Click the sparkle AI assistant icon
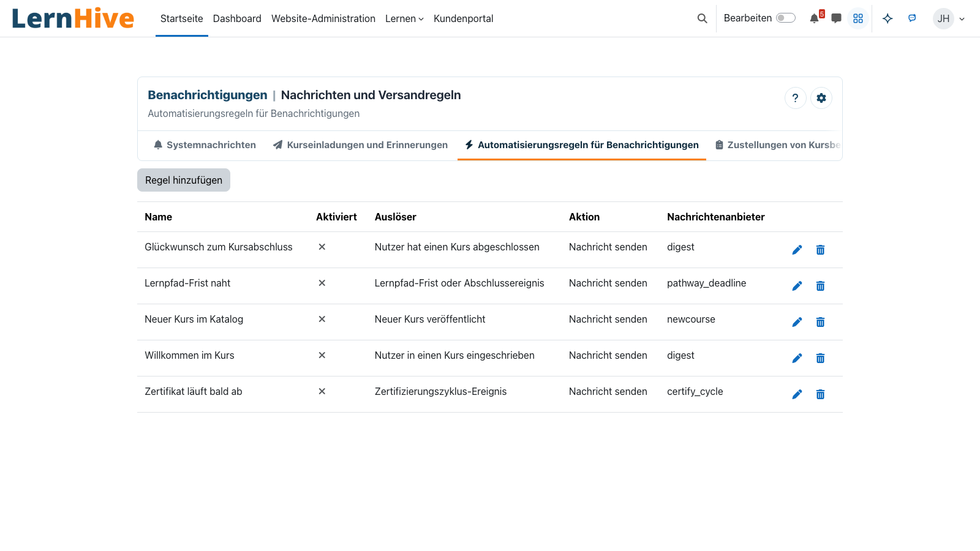 [x=888, y=18]
